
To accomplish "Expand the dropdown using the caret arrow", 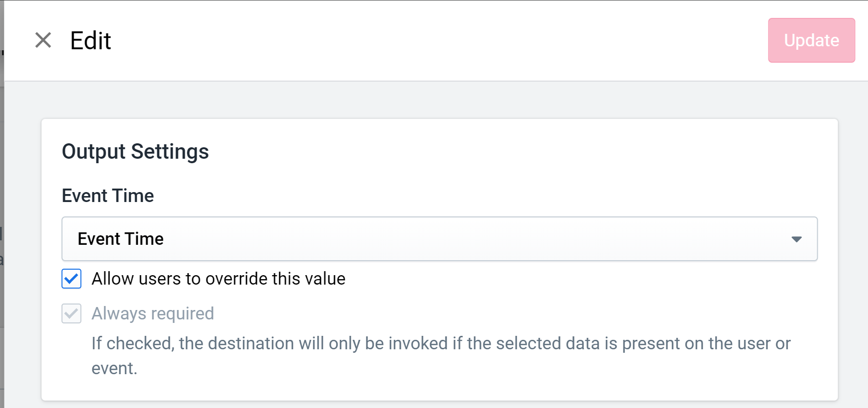I will [x=796, y=239].
